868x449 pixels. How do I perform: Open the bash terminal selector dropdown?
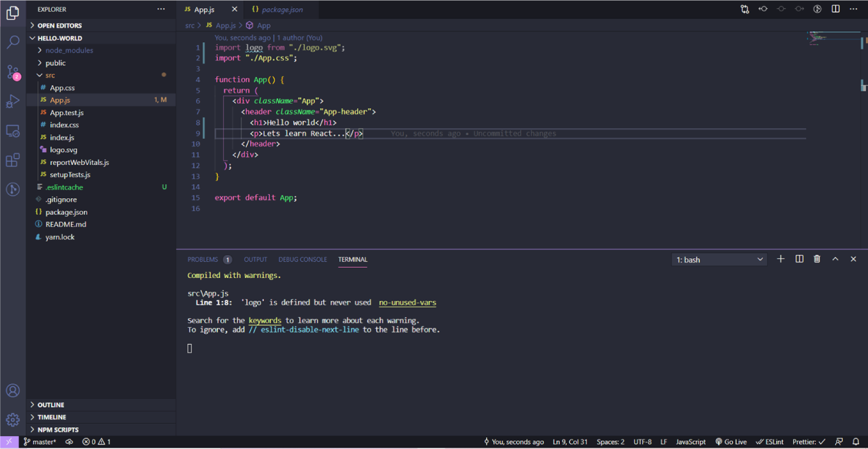(719, 260)
